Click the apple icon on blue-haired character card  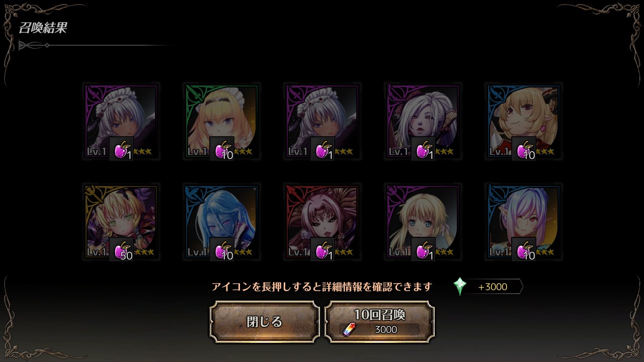pyautogui.click(x=222, y=249)
